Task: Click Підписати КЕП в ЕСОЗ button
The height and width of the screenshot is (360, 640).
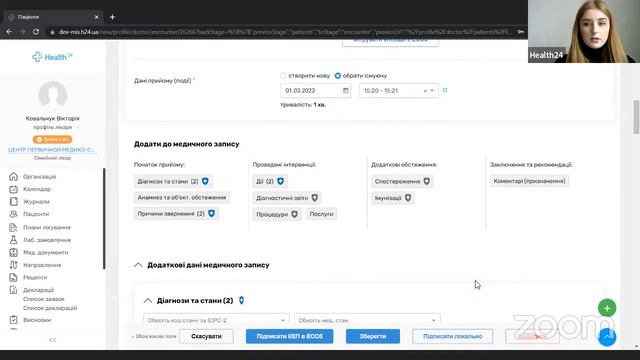Action: click(289, 336)
